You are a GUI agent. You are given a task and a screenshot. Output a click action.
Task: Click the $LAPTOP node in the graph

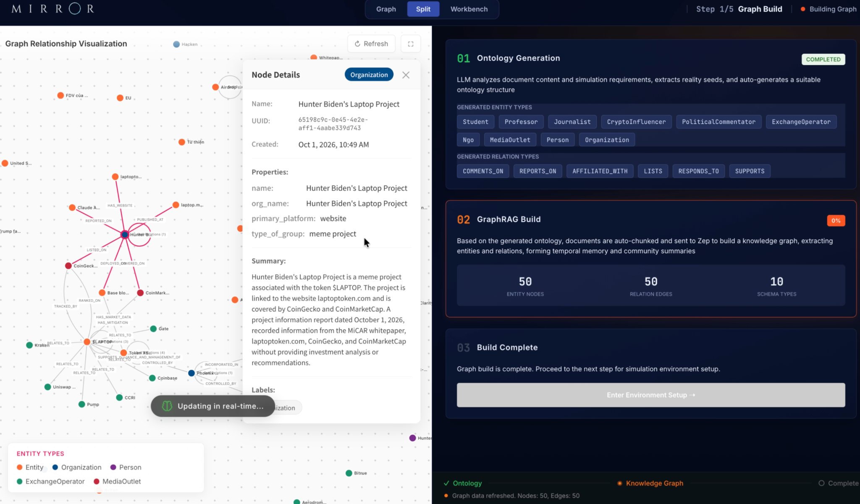click(87, 342)
